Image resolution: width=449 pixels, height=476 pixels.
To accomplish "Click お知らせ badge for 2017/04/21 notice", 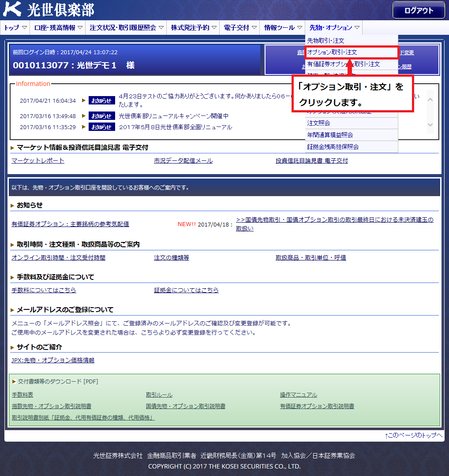I will [101, 100].
